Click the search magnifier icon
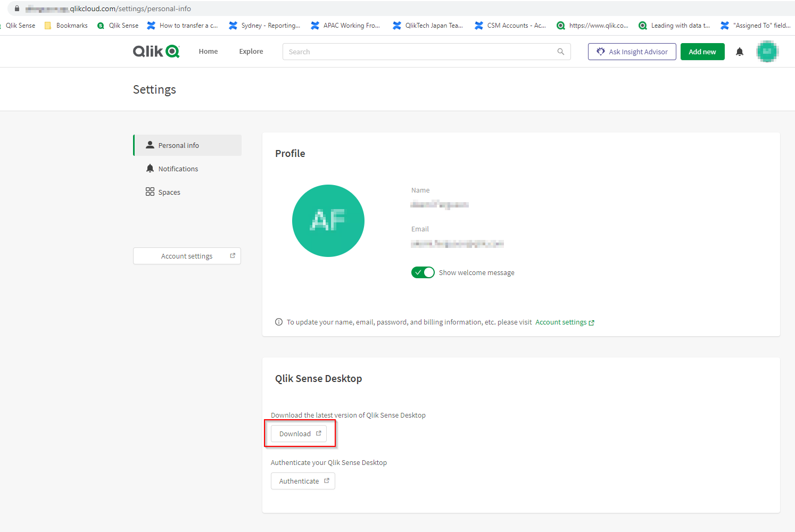The width and height of the screenshot is (795, 532). click(560, 52)
